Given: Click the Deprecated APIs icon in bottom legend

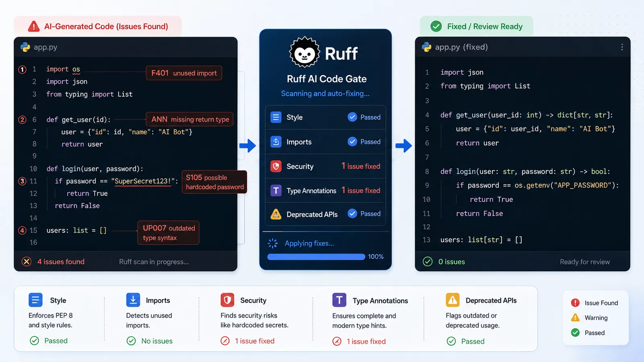Looking at the screenshot, I should [453, 300].
